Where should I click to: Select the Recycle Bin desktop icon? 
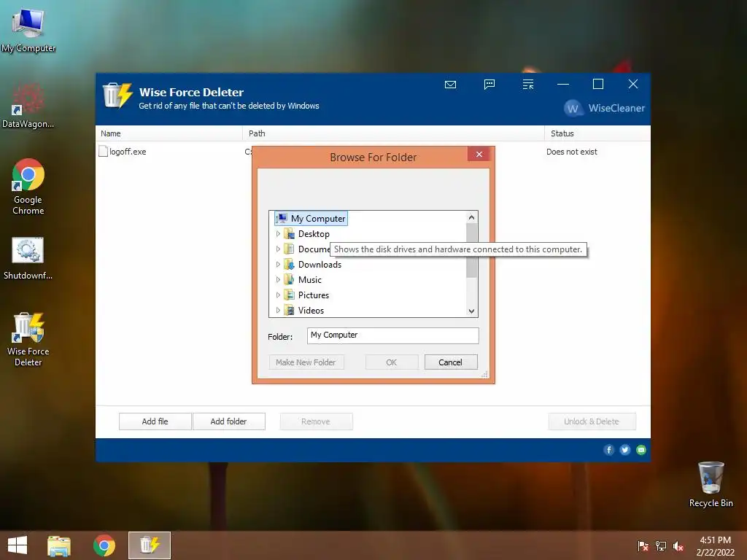pos(711,484)
